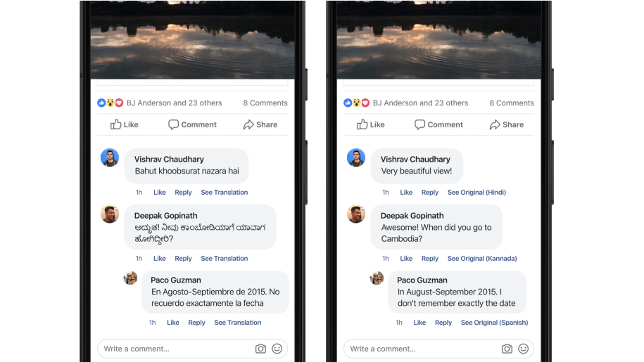The image size is (644, 362).
Task: Click the See Original (Spanish) link
Action: [x=495, y=322]
